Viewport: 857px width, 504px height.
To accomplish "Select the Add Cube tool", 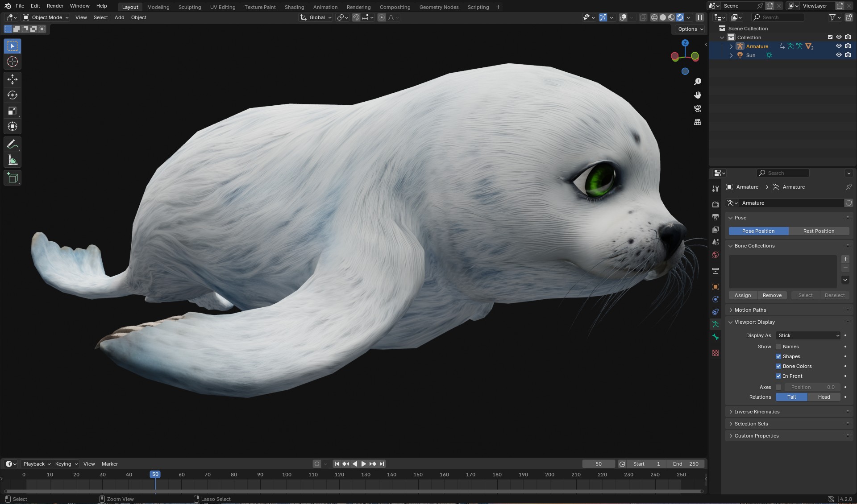I will pos(12,178).
